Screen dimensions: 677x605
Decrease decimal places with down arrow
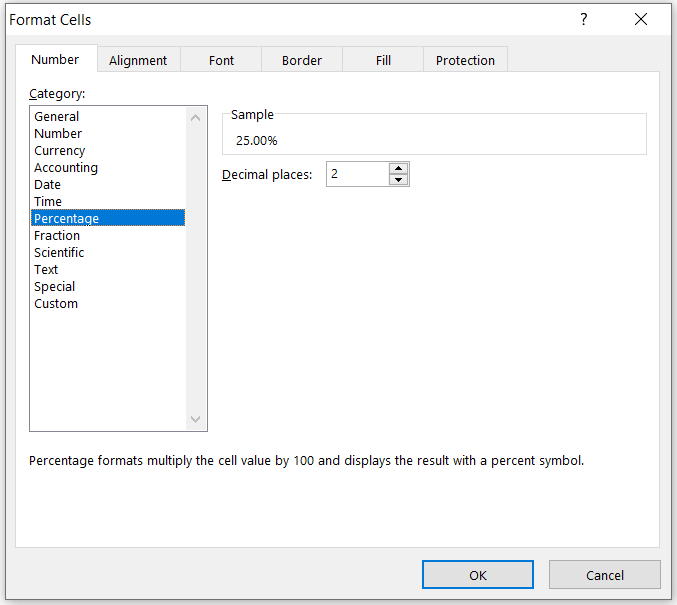tap(399, 180)
